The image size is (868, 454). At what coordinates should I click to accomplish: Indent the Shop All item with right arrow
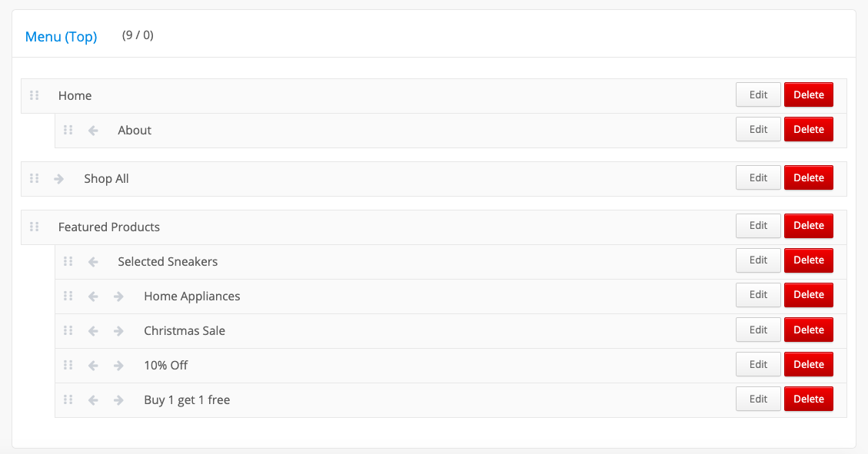pos(58,179)
